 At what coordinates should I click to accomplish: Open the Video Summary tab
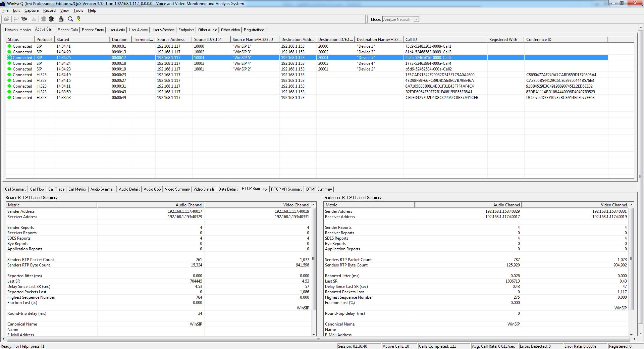pos(177,189)
